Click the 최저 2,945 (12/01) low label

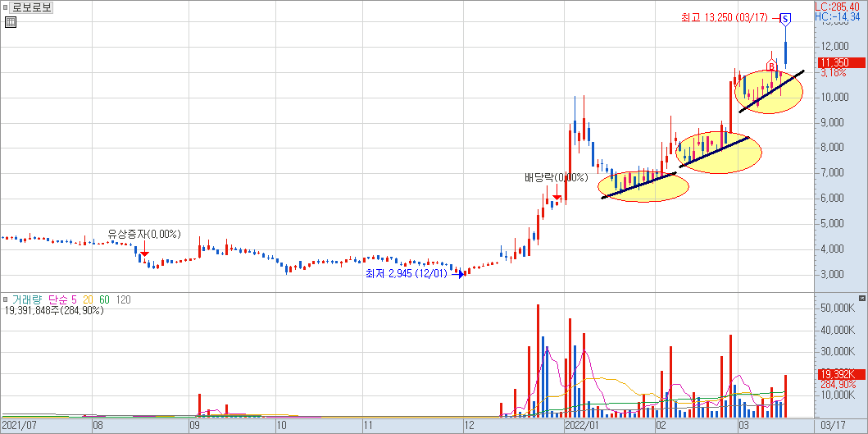407,274
